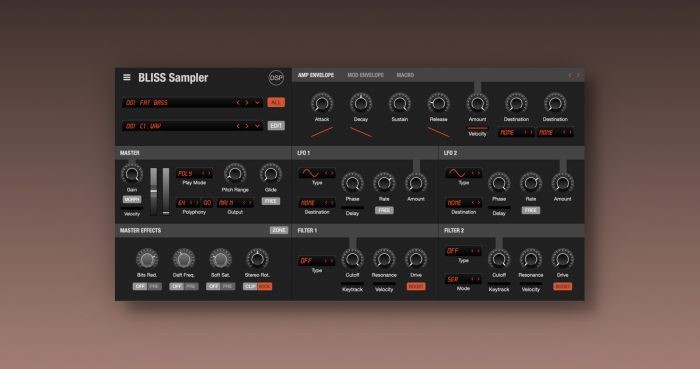
Task: Toggle the FREE button under LFO 2 Rate
Action: tap(531, 210)
